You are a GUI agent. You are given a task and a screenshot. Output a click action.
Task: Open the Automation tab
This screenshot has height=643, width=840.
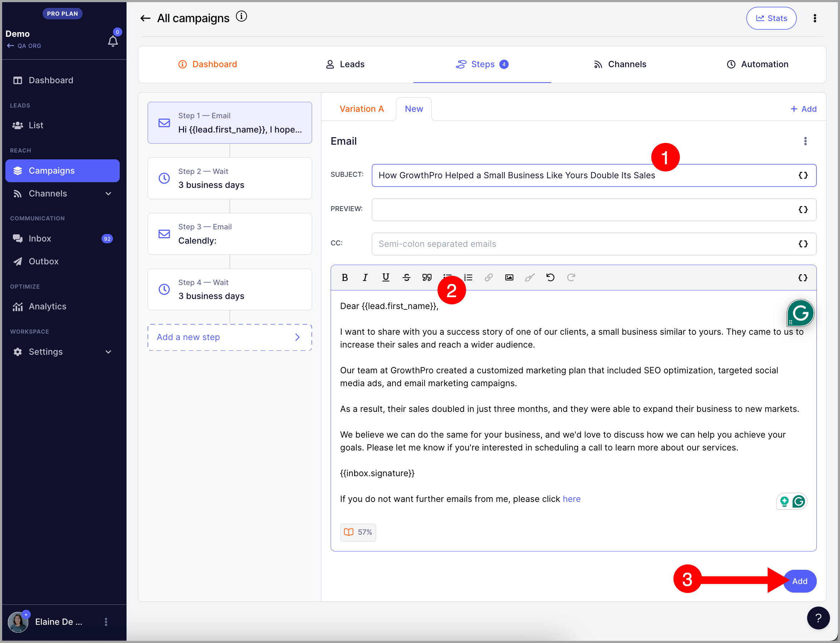coord(757,64)
